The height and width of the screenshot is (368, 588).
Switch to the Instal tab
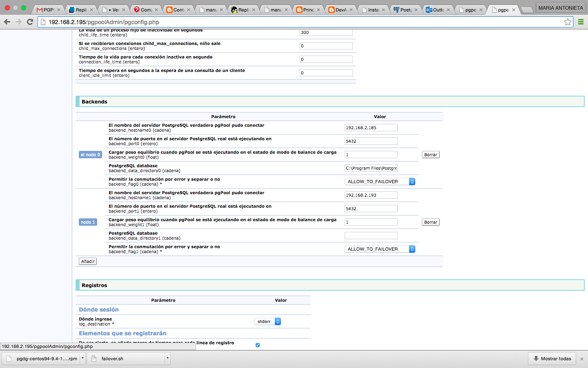point(372,10)
